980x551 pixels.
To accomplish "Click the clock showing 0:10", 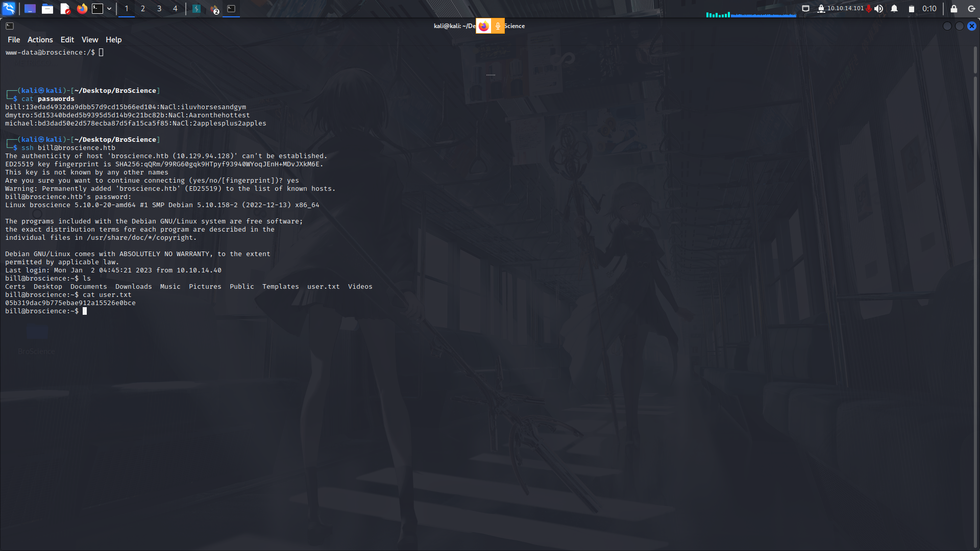I will [x=929, y=9].
